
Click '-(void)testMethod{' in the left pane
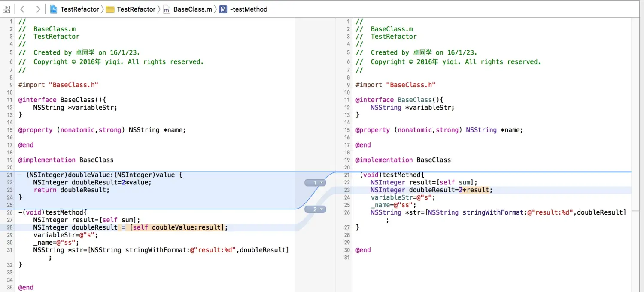(53, 212)
